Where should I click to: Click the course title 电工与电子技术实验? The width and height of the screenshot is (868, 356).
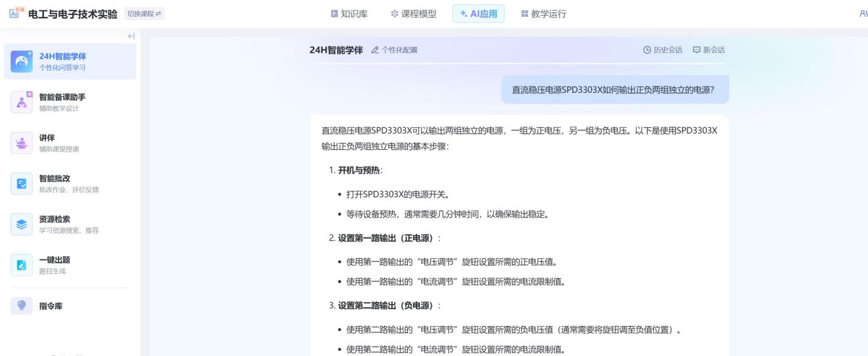pyautogui.click(x=73, y=14)
